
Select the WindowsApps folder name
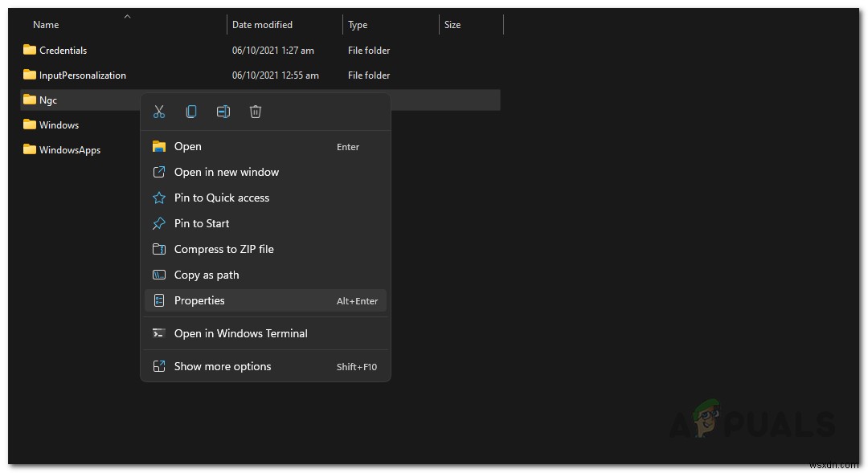click(70, 150)
